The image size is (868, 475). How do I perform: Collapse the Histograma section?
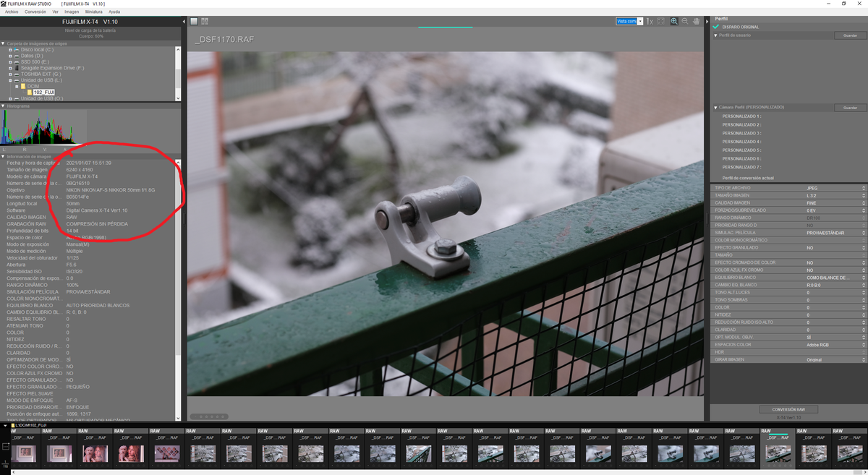3,106
